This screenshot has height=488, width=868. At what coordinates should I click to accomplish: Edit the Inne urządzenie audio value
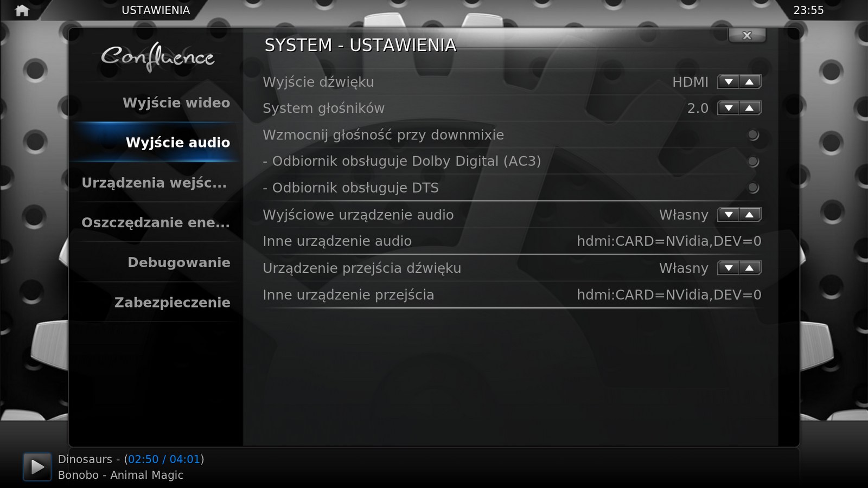(512, 241)
